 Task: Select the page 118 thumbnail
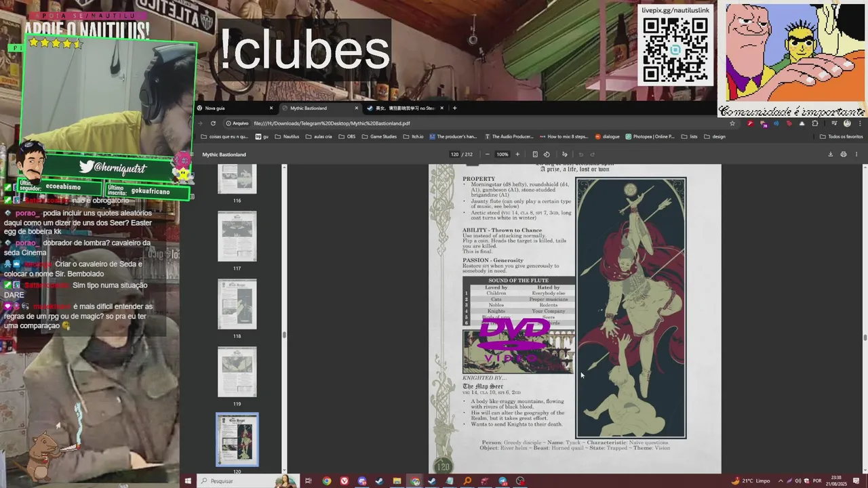pyautogui.click(x=237, y=304)
